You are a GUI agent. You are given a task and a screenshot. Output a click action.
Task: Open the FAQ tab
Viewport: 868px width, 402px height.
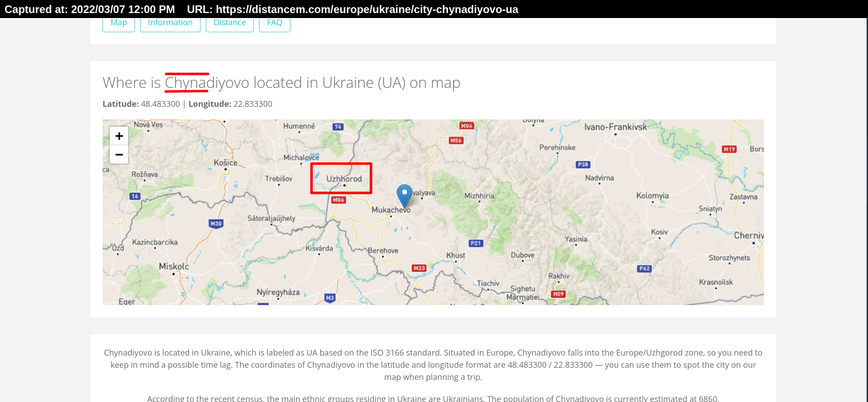[275, 23]
